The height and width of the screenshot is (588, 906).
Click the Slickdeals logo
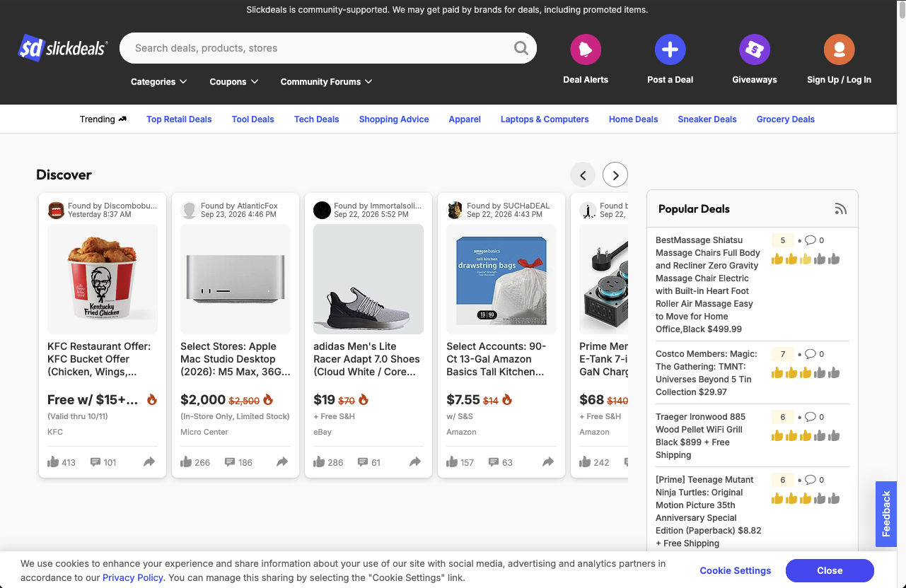coord(63,48)
